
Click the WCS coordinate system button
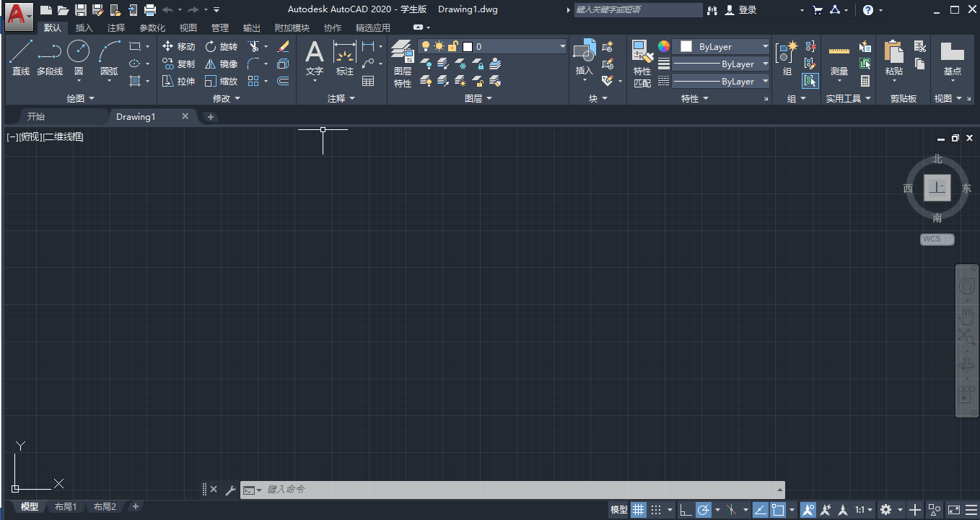click(937, 239)
